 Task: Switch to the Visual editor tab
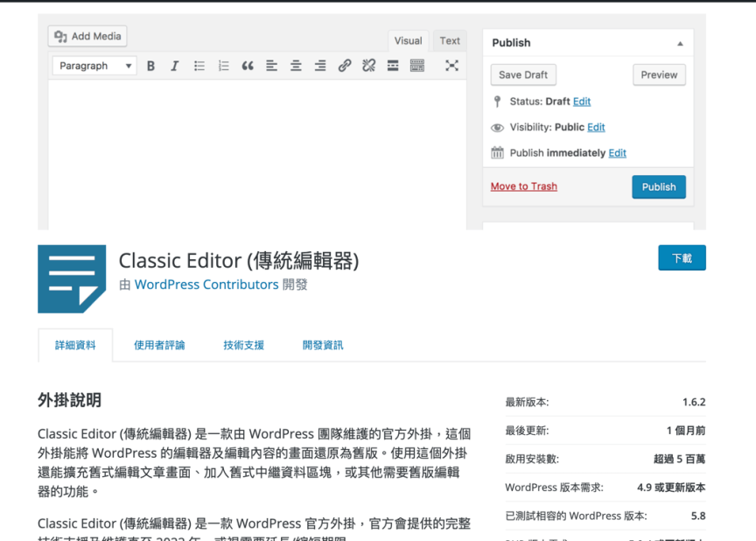(x=408, y=41)
